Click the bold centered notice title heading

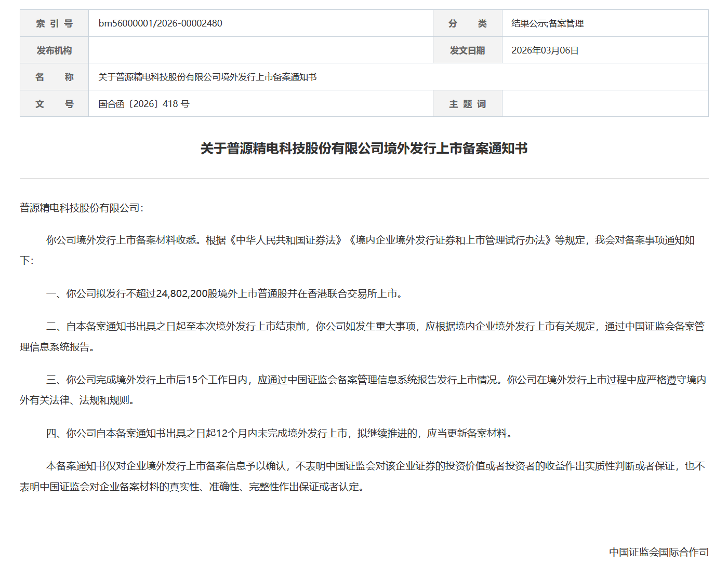pos(364,149)
